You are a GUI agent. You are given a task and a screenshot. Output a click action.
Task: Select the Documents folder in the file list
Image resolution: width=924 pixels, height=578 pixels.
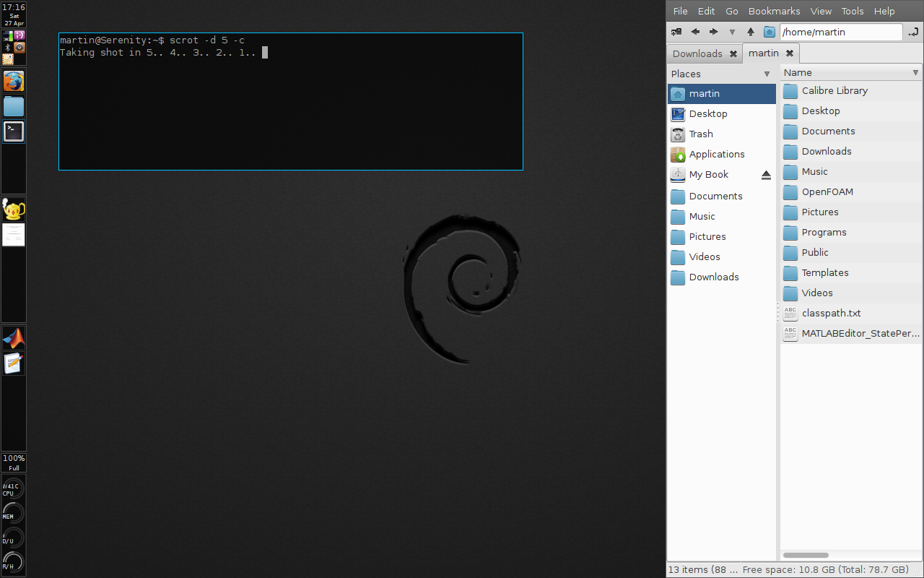[851, 131]
